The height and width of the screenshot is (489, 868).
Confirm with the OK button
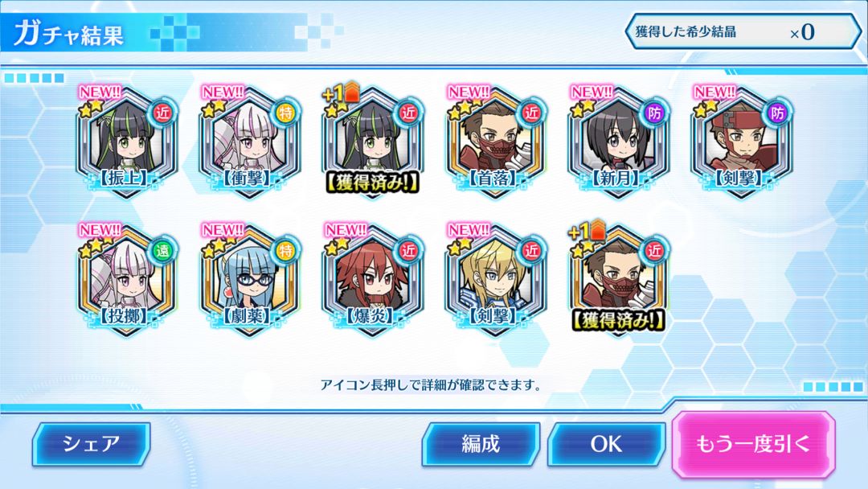(606, 444)
